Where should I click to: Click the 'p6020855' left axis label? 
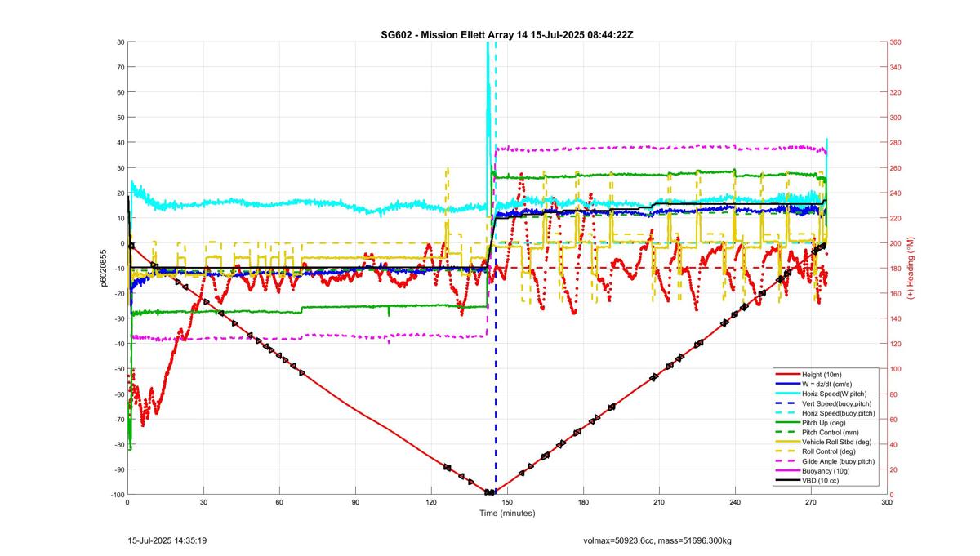click(104, 268)
